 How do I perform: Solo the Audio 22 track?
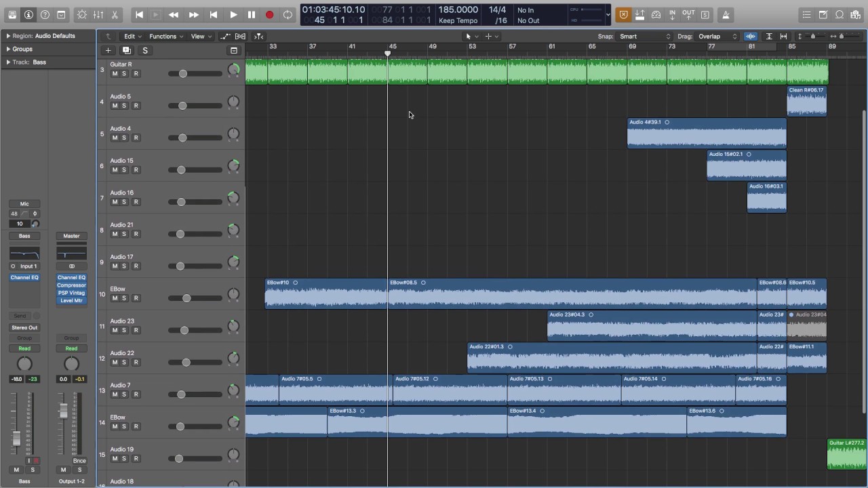point(124,363)
